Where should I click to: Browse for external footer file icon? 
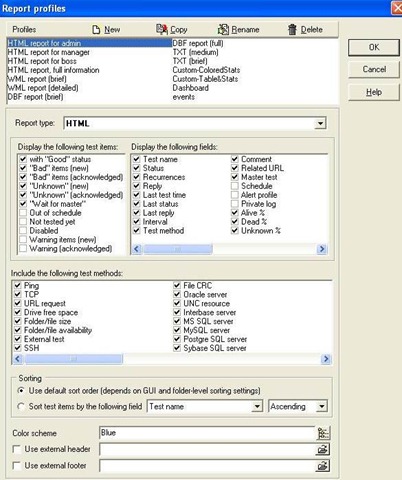tap(323, 466)
